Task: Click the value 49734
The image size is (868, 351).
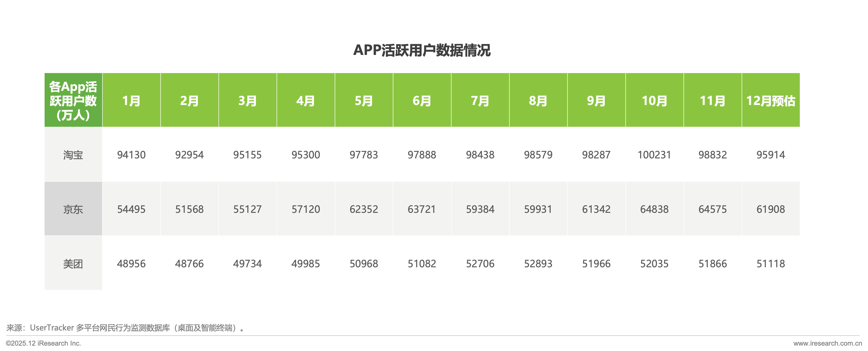Action: pos(248,263)
